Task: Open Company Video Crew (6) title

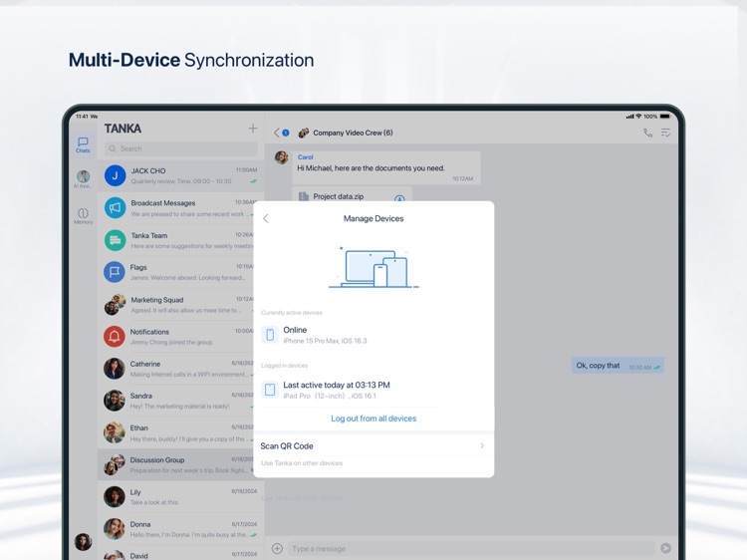Action: pyautogui.click(x=353, y=133)
